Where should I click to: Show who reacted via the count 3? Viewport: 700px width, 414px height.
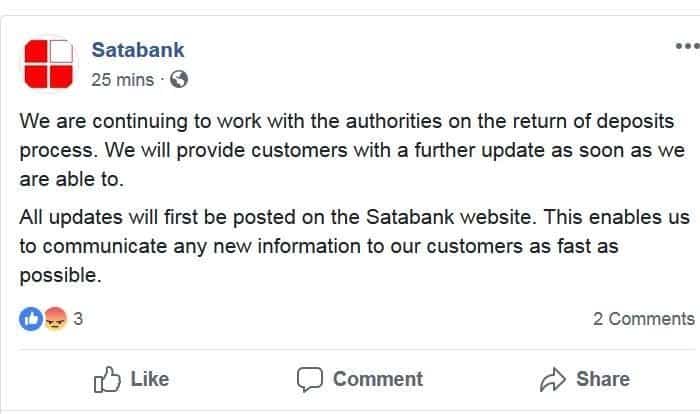pos(77,319)
